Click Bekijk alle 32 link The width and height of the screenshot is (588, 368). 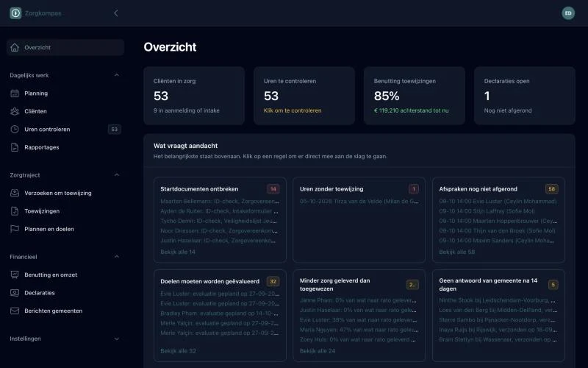pos(178,351)
